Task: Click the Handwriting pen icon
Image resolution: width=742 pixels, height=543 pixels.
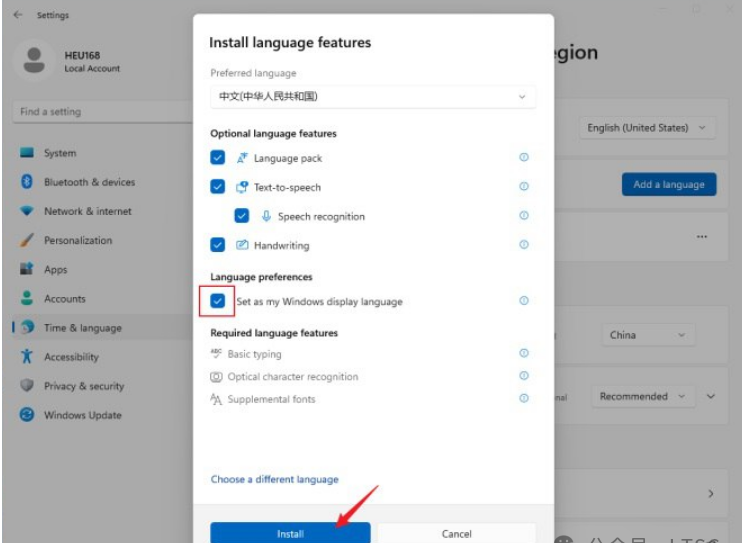Action: point(242,245)
